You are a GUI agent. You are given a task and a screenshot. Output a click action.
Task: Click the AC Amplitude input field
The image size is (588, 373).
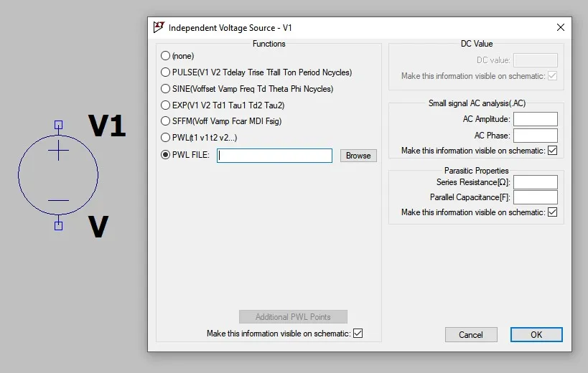pos(535,120)
